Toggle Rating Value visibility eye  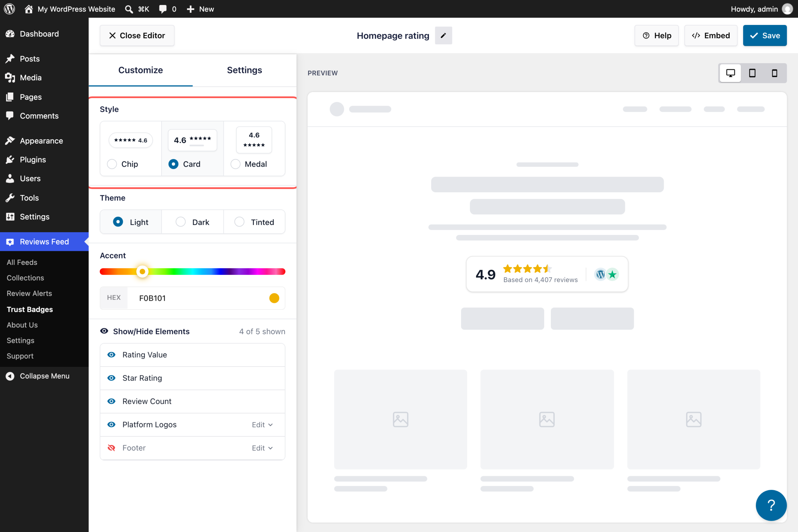[111, 355]
